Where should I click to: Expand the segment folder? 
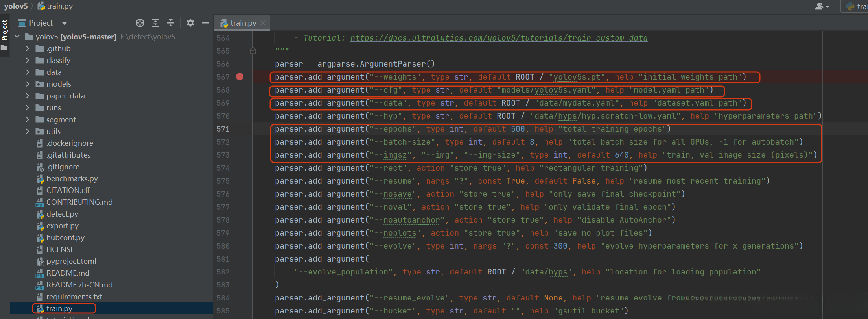pyautogui.click(x=28, y=119)
